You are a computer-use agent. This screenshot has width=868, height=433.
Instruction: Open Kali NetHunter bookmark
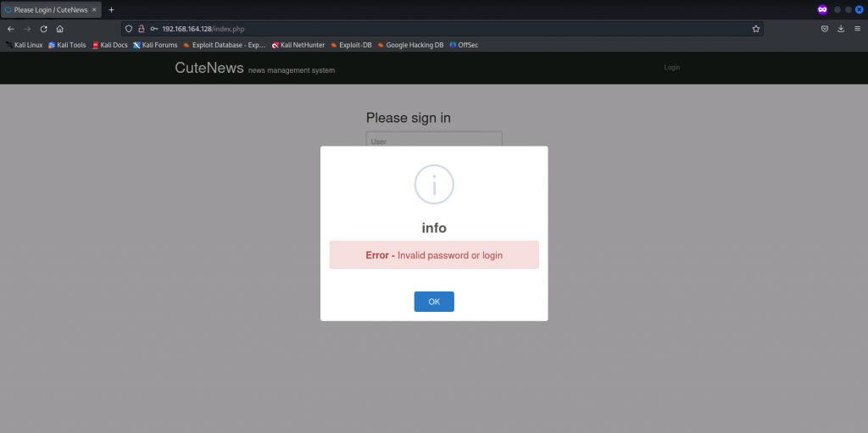(x=298, y=45)
